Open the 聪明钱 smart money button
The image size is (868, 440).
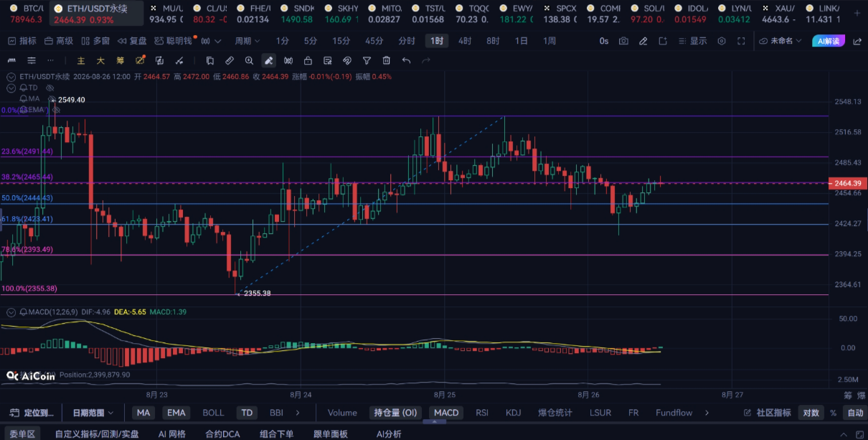point(173,41)
